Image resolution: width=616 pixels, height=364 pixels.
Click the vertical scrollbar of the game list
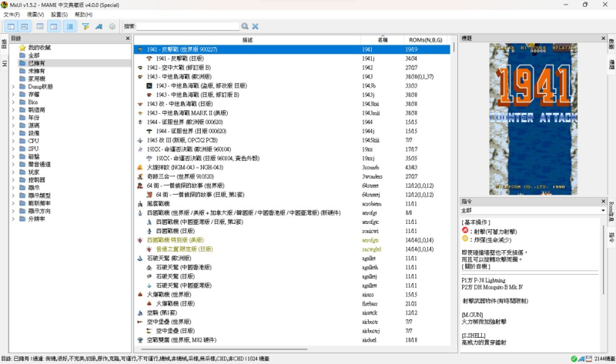[x=454, y=47]
